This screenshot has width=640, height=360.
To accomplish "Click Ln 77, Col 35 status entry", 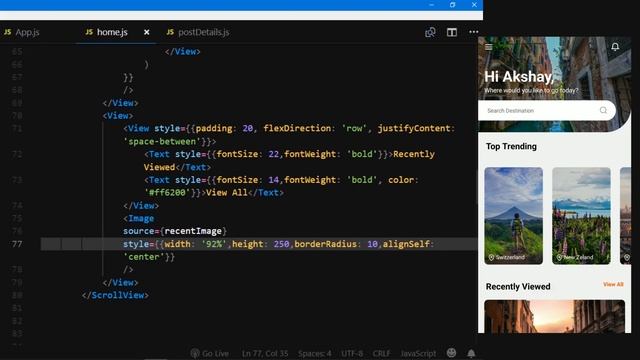I will tap(265, 353).
